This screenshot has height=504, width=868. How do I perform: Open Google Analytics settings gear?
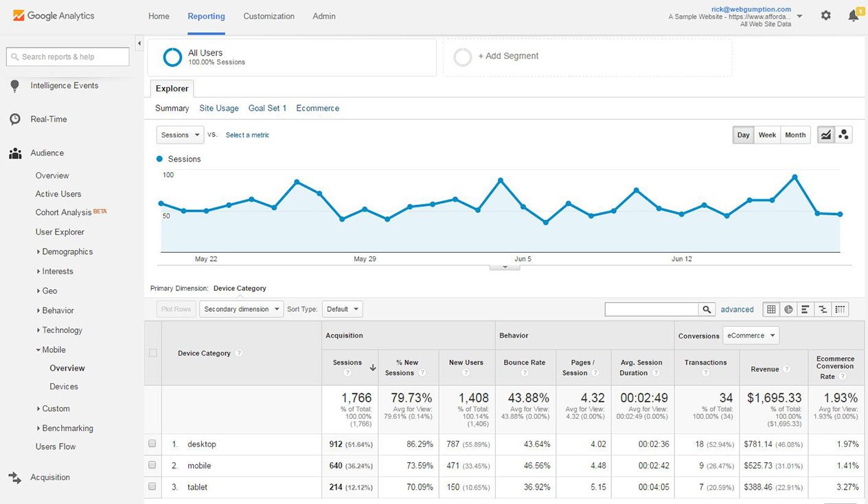click(825, 15)
